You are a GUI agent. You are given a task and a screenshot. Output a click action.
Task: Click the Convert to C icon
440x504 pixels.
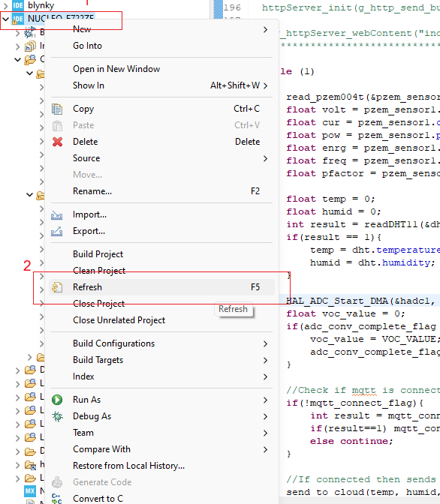tap(56, 499)
